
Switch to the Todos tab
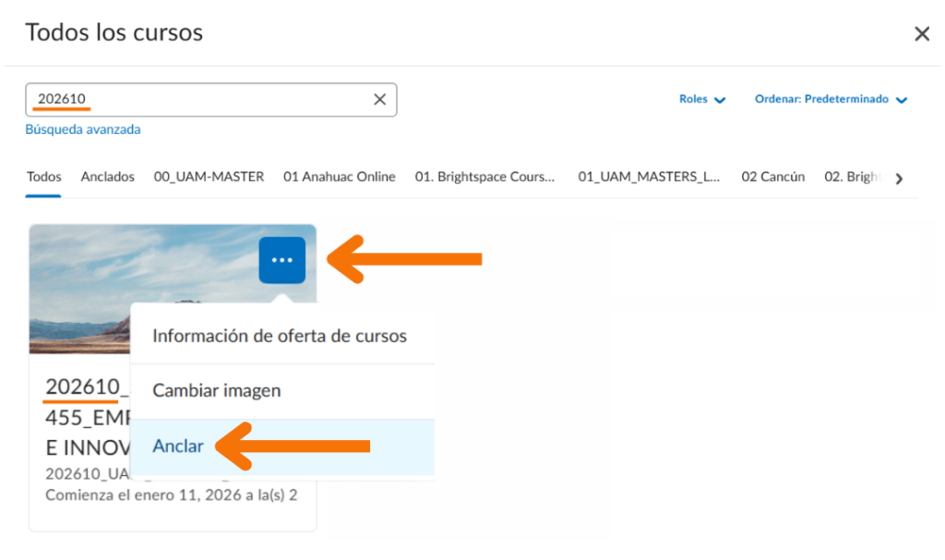tap(44, 177)
